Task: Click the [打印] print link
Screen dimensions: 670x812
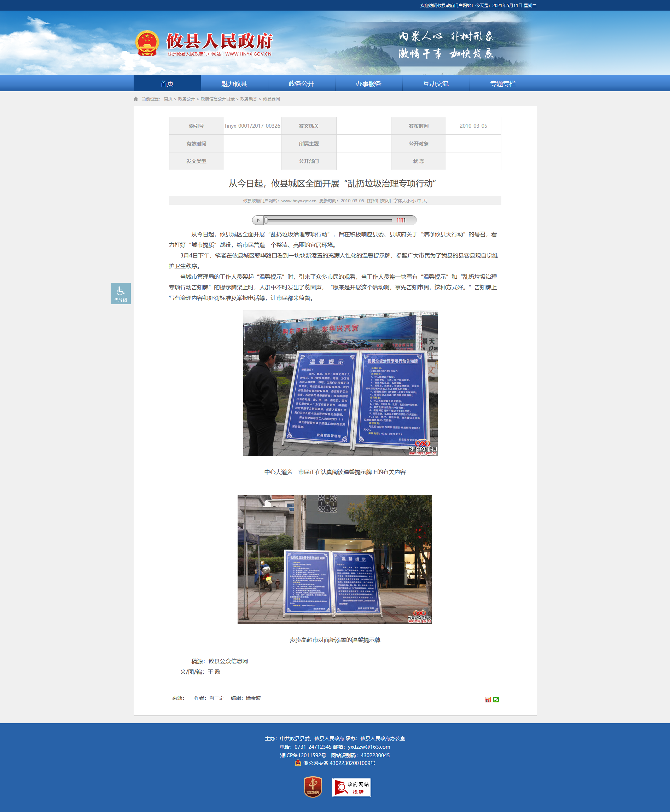Action: [x=372, y=201]
